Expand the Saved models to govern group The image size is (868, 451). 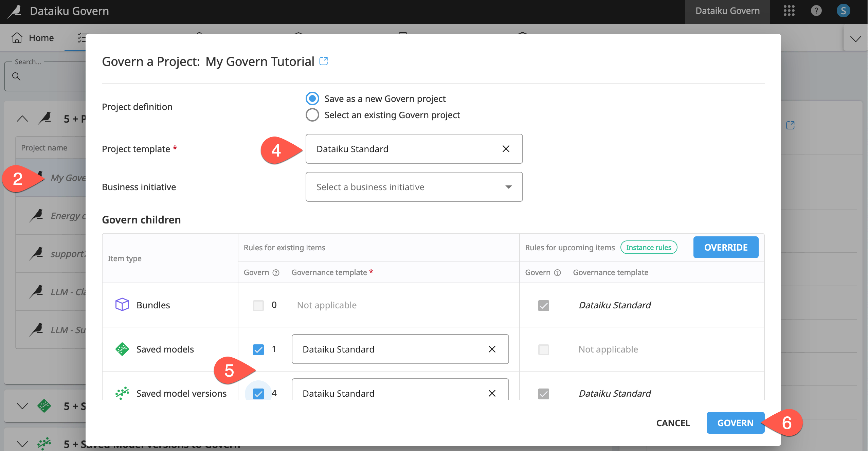pos(22,406)
